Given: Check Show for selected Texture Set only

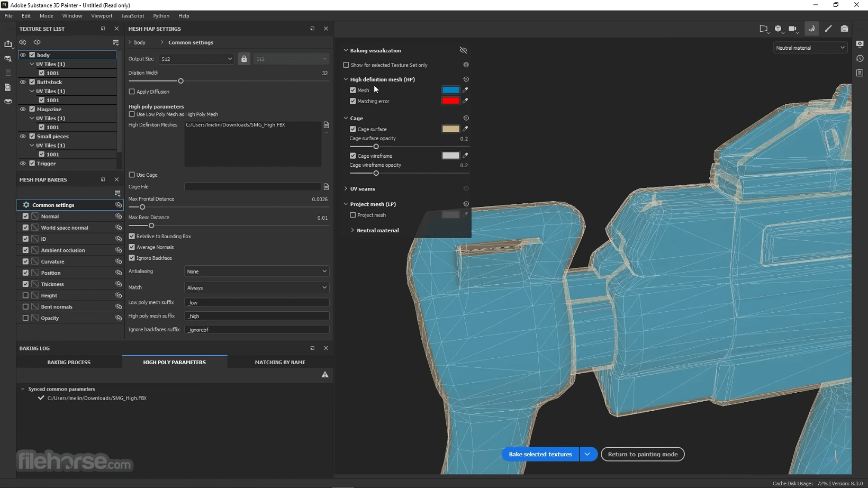Looking at the screenshot, I should coord(346,65).
